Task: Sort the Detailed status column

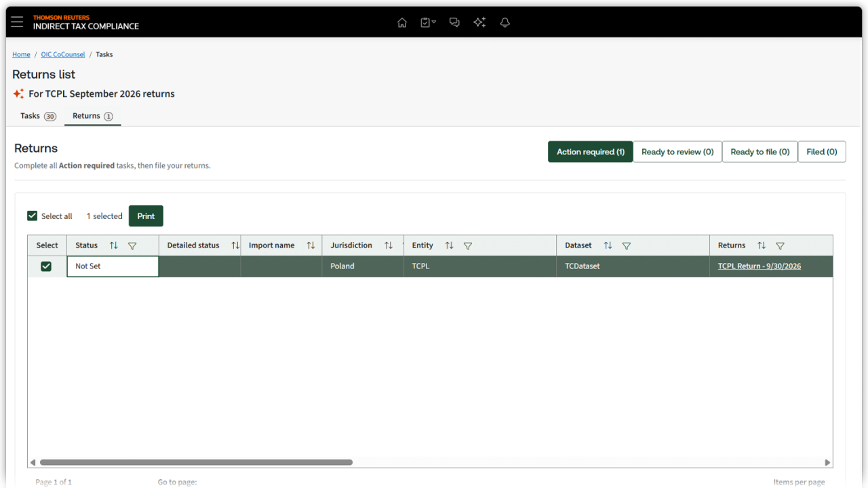Action: click(x=235, y=245)
